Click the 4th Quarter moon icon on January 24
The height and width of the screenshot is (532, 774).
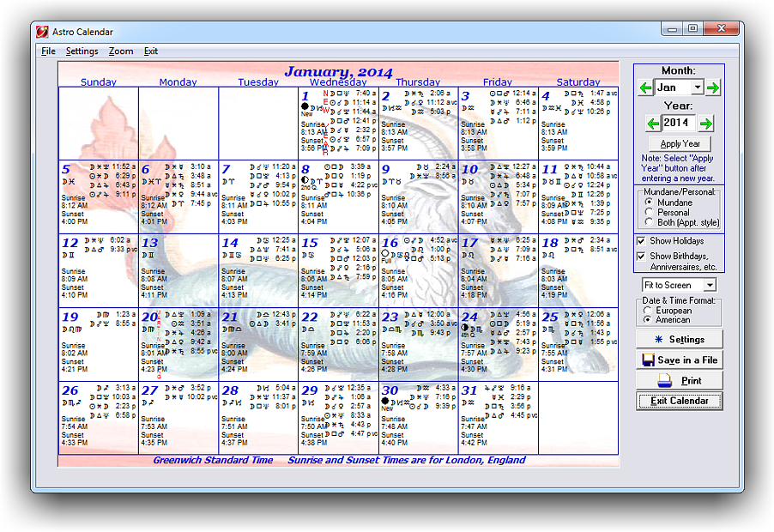[x=464, y=328]
